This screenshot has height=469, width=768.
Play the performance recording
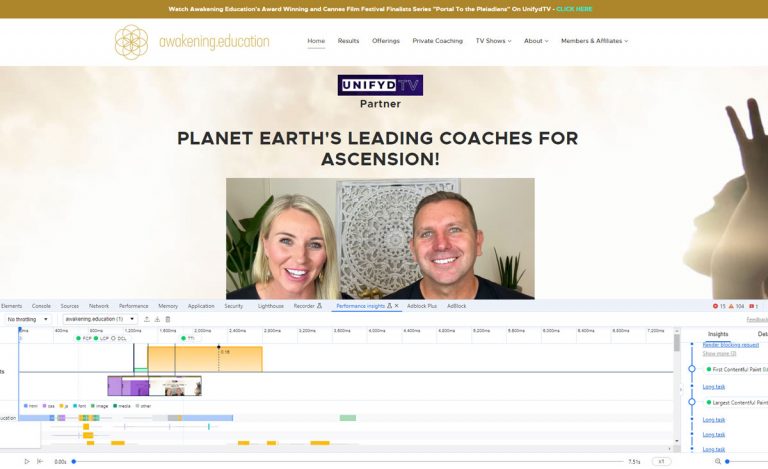click(27, 461)
